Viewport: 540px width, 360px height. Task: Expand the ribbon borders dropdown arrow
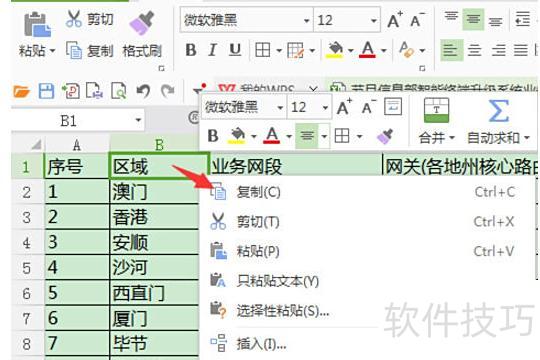point(279,51)
